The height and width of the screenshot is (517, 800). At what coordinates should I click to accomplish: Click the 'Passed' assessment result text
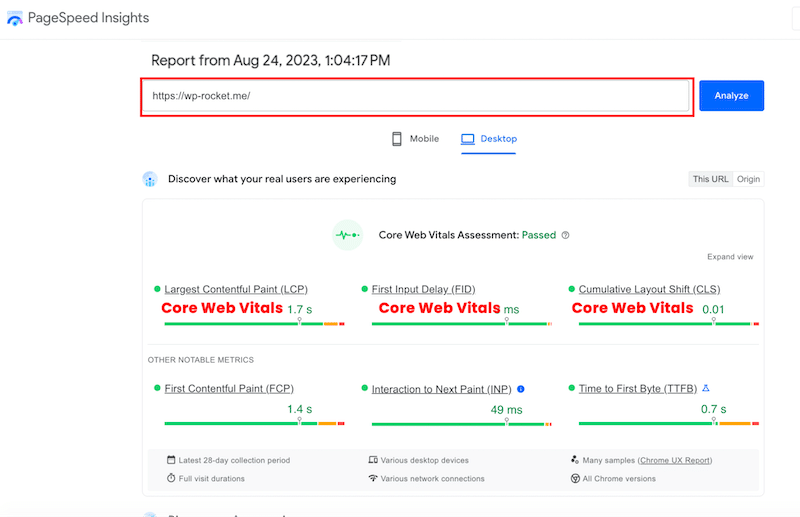tap(539, 235)
